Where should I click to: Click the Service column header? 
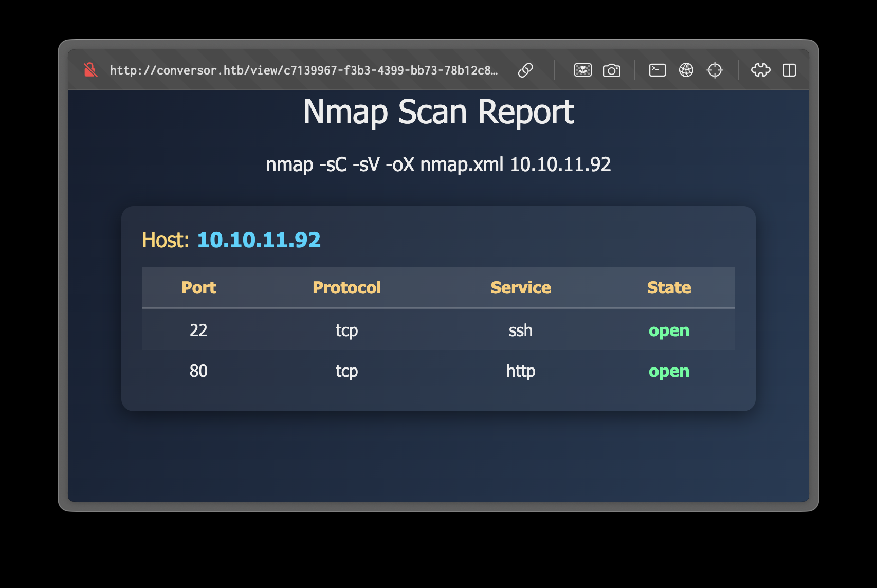pos(520,288)
